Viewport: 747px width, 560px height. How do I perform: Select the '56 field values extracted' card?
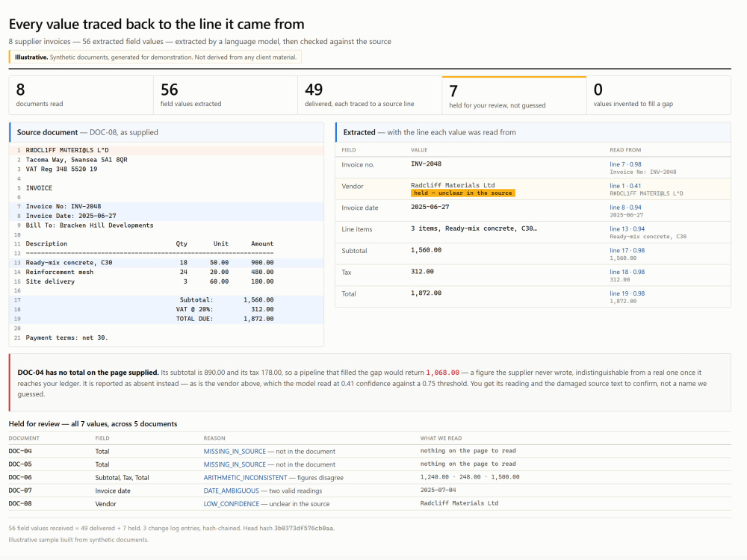(x=226, y=96)
